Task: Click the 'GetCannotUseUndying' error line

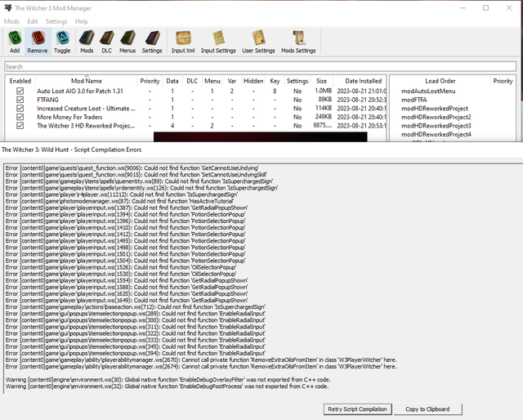Action: click(132, 168)
